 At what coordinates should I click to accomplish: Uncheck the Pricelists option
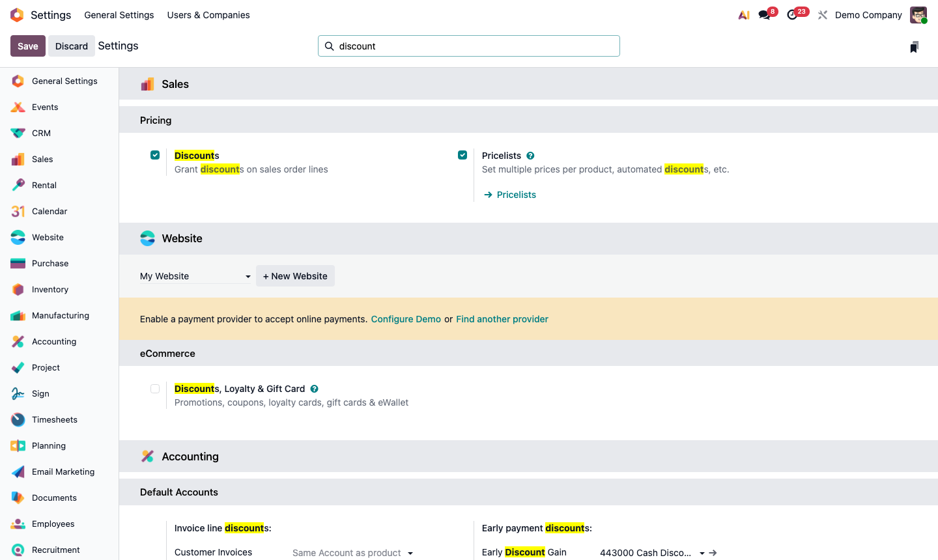[462, 155]
